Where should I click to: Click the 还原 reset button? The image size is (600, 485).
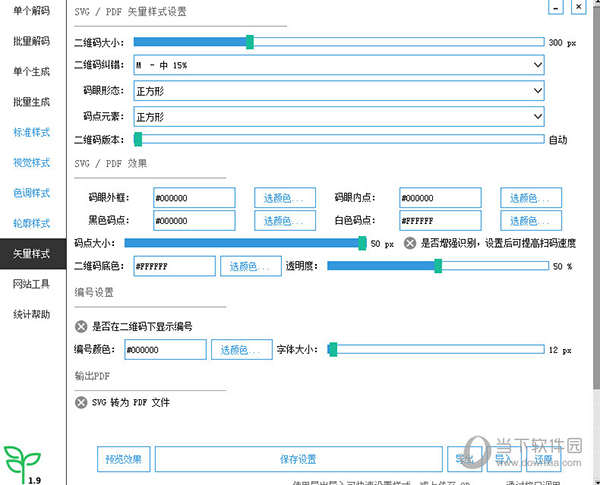click(x=543, y=459)
